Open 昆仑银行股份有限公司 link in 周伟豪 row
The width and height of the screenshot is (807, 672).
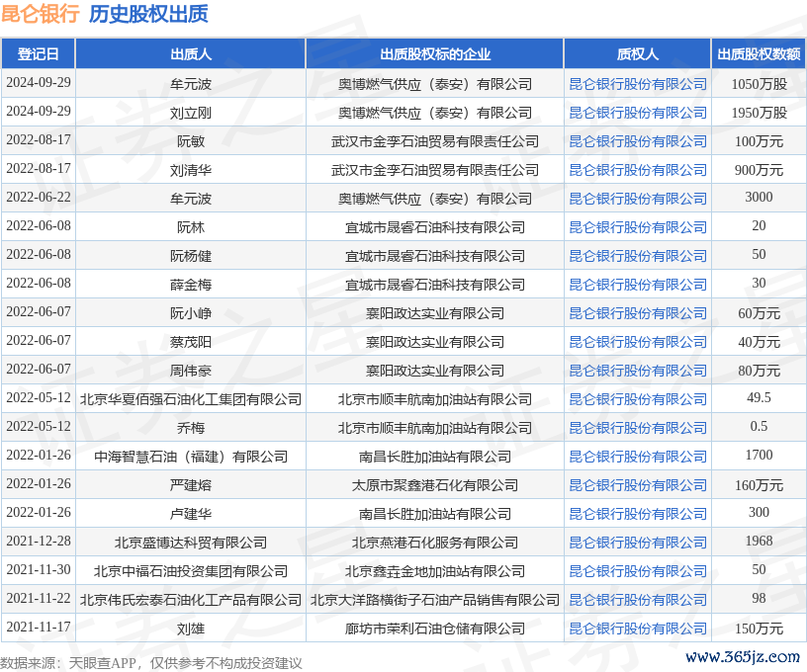tap(637, 371)
